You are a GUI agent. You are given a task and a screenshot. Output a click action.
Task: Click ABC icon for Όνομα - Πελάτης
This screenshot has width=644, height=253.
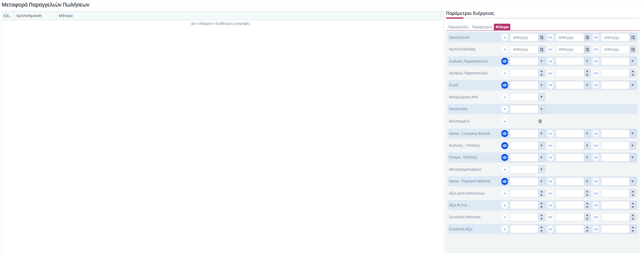click(504, 157)
